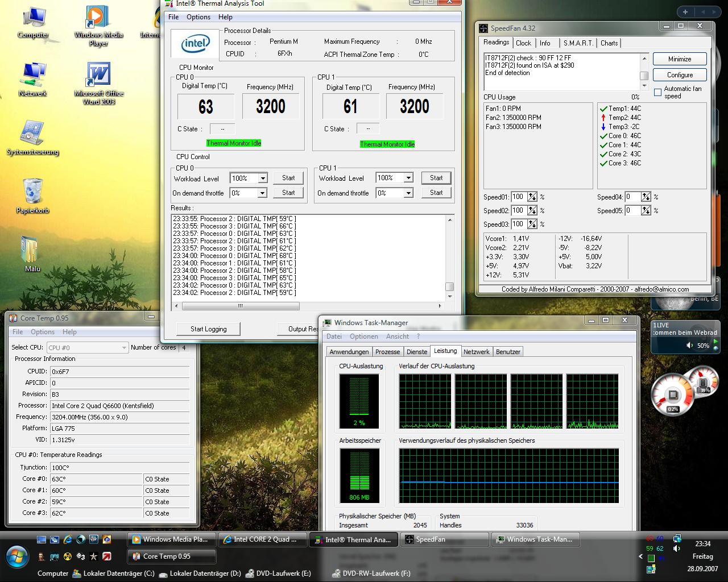This screenshot has width=728, height=582.
Task: Click down arrow of Results vertical scrollbar
Action: 450,296
